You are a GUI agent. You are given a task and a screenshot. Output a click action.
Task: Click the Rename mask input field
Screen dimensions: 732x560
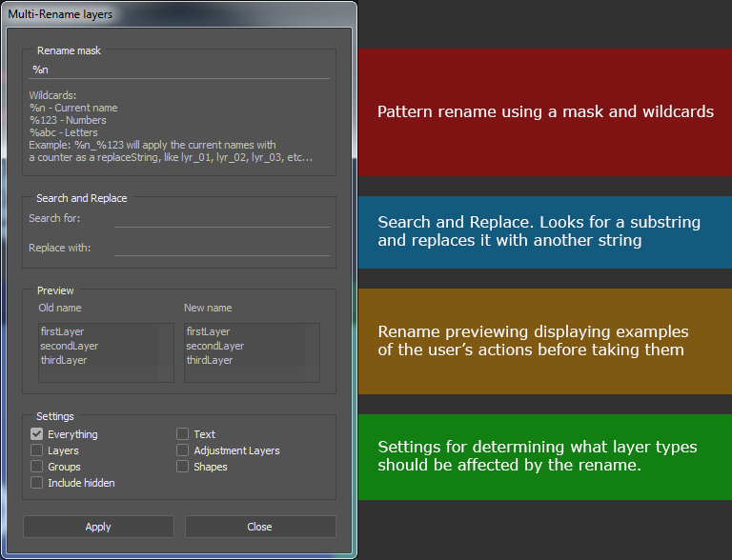pos(179,70)
